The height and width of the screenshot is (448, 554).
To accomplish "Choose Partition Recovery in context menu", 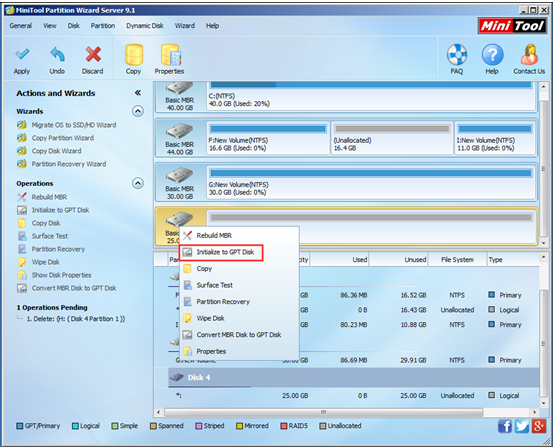I will (x=239, y=302).
